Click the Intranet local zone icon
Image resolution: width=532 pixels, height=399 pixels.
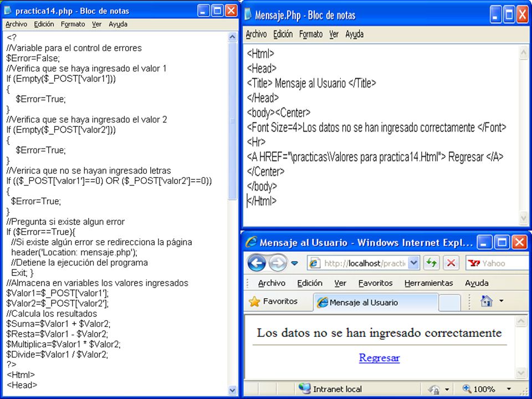click(304, 389)
